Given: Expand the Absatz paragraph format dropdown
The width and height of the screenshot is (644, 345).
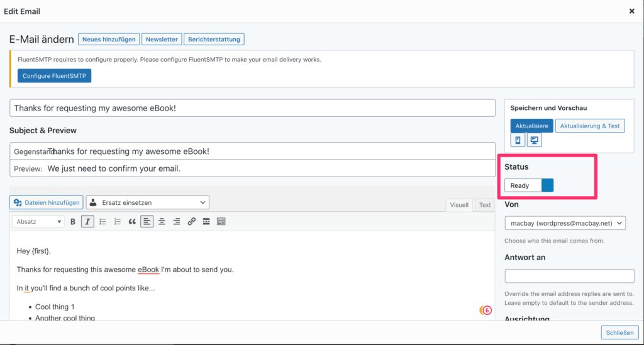Looking at the screenshot, I should (x=38, y=222).
